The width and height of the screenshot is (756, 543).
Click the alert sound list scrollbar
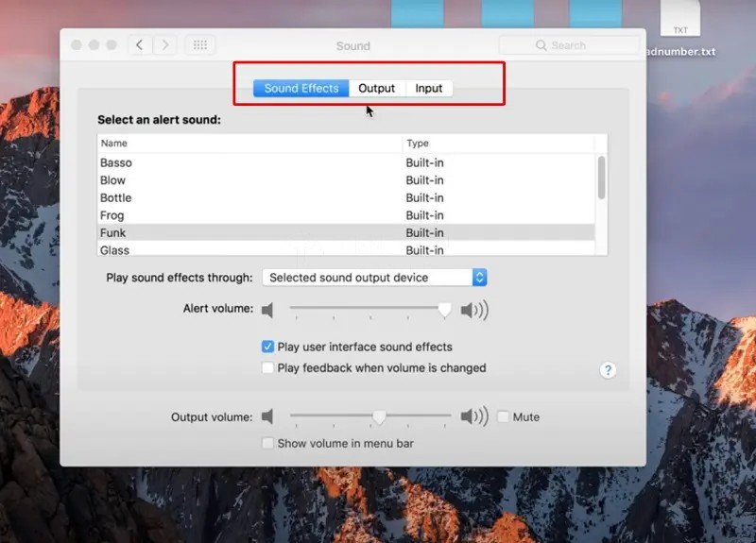tap(602, 178)
